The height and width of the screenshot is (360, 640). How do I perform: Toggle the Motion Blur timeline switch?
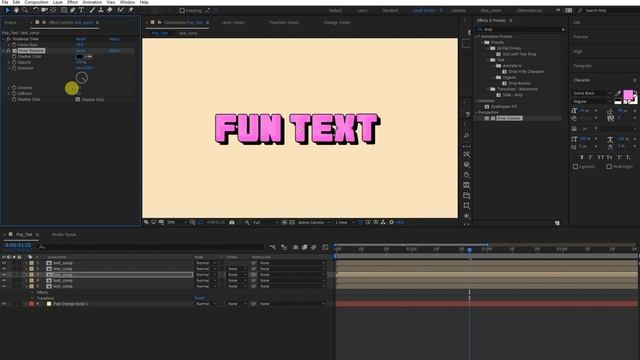tap(313, 247)
